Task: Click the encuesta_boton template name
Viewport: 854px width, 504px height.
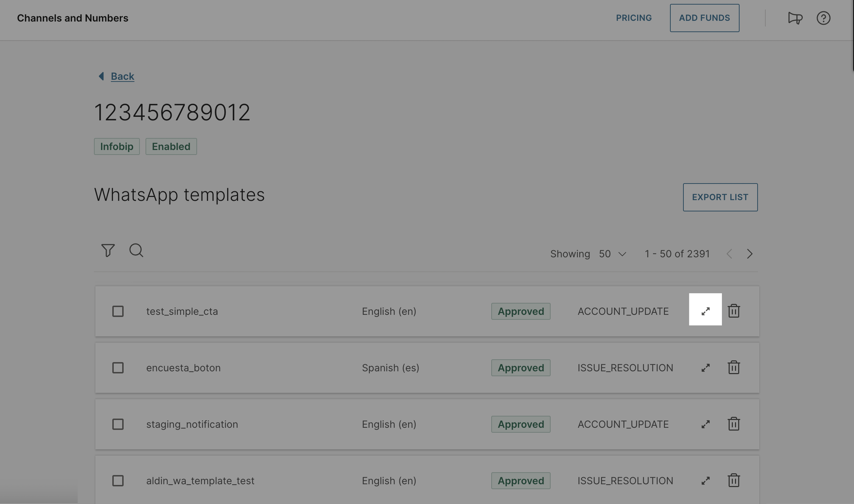Action: pos(184,368)
